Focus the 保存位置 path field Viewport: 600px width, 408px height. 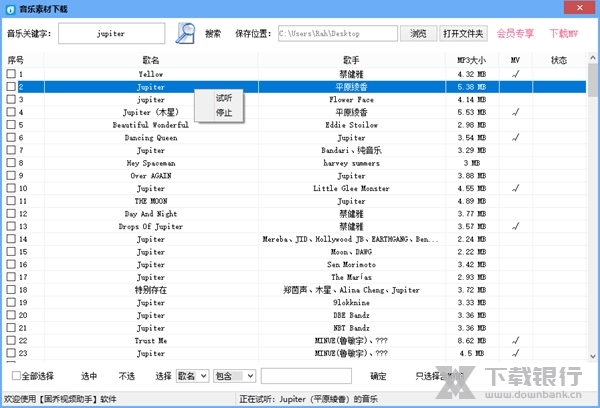(x=338, y=34)
